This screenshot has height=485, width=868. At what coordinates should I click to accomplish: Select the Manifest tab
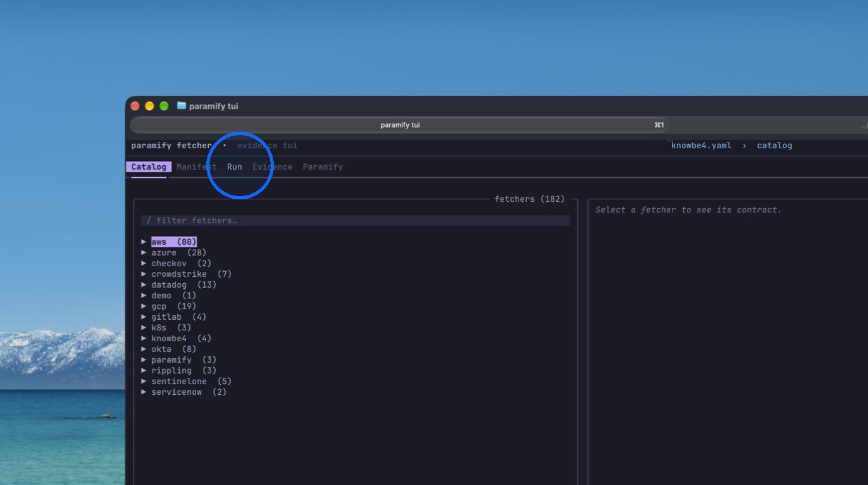(x=197, y=167)
